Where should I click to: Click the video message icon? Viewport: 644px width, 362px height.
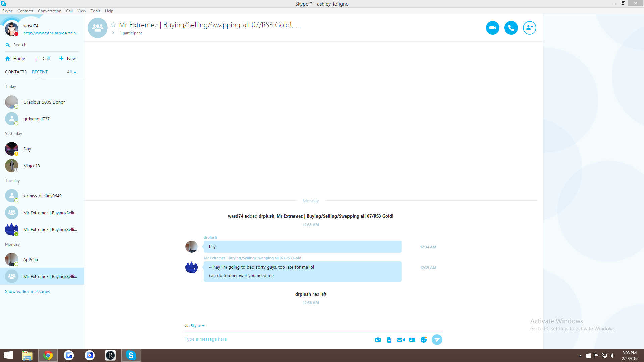click(400, 340)
